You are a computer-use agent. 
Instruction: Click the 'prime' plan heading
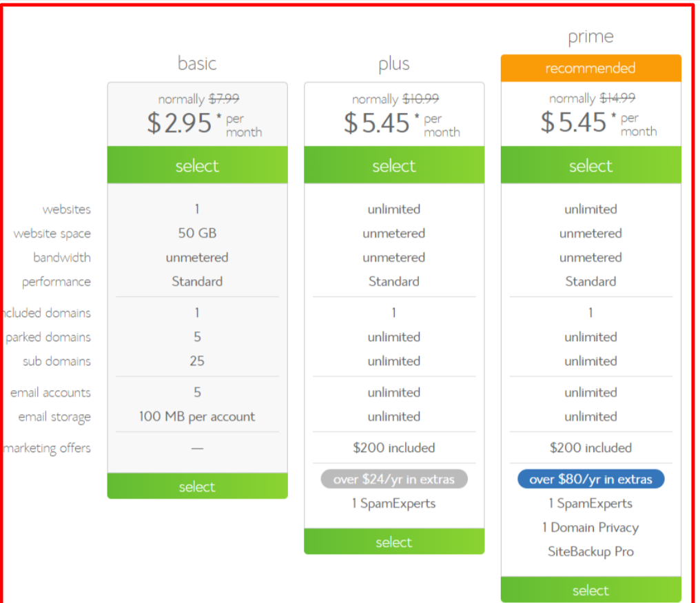click(590, 37)
